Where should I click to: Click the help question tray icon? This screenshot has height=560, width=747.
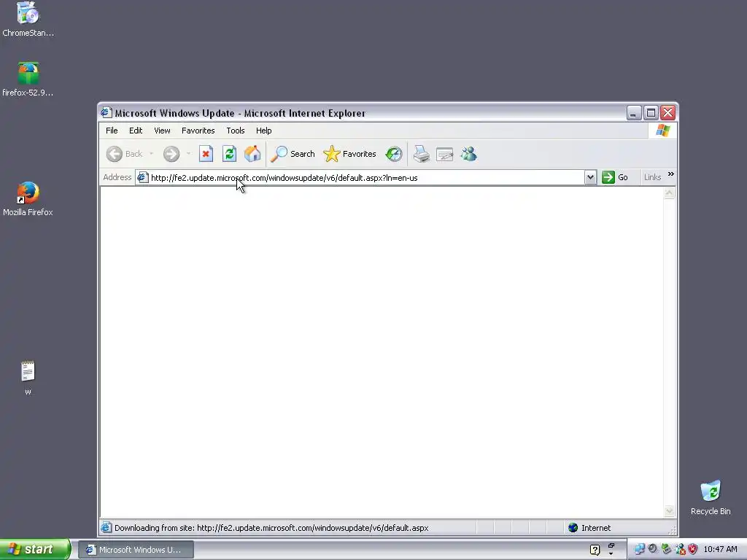[595, 550]
